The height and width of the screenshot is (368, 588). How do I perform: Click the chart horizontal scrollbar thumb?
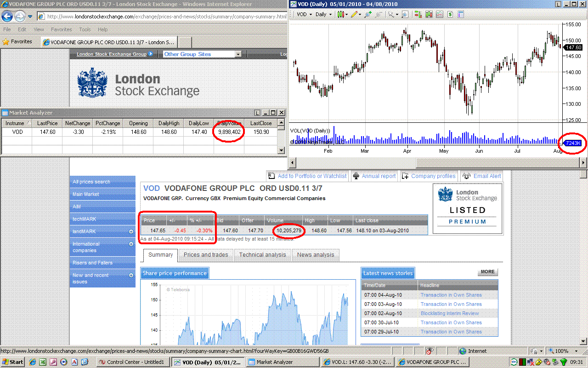click(x=497, y=162)
